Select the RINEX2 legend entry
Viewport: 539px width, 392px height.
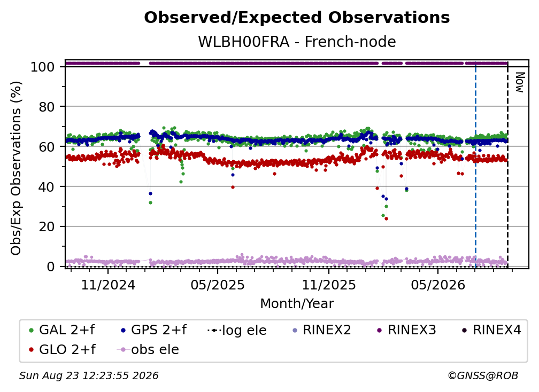point(322,330)
